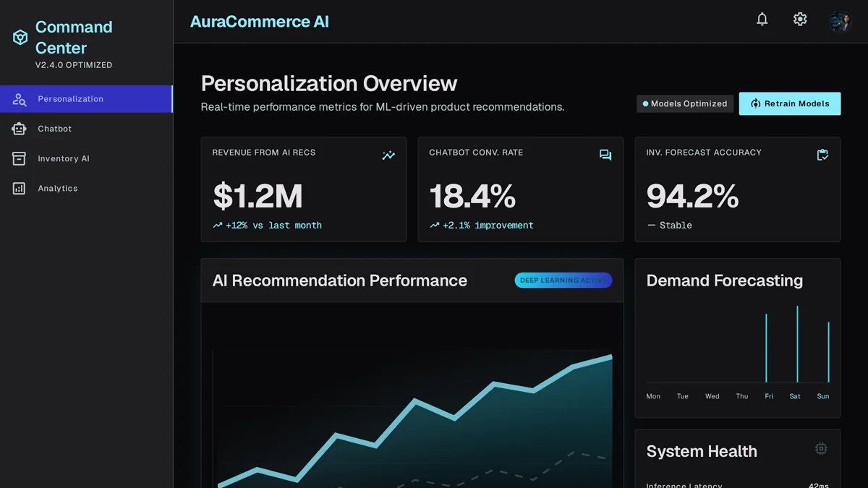Click the Mon label on forecasting chart
This screenshot has width=868, height=488.
point(653,396)
